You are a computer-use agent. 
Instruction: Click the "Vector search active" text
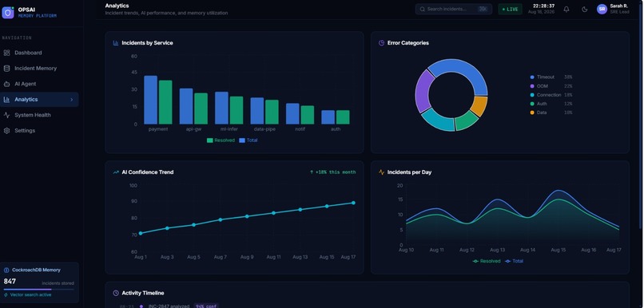click(x=31, y=295)
